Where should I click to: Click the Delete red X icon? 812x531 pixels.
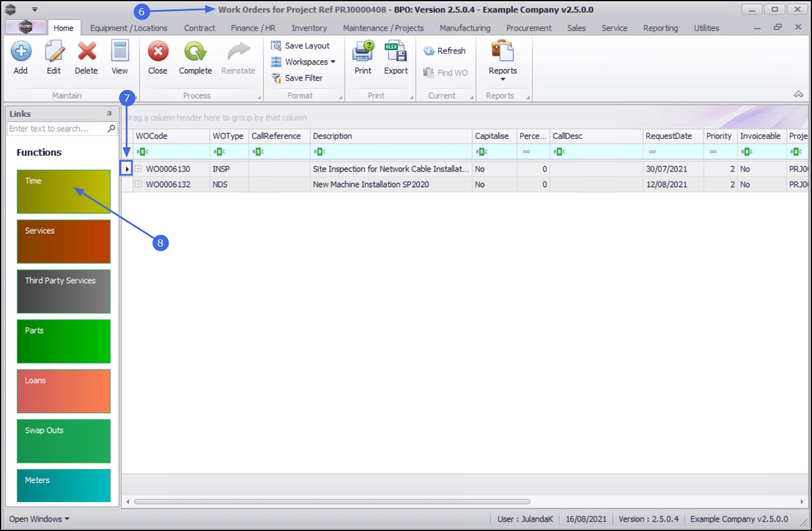click(87, 52)
